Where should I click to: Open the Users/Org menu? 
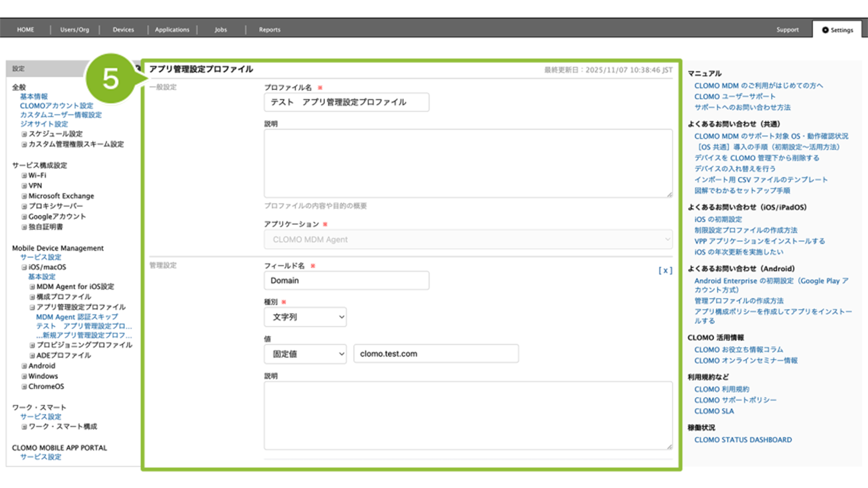(x=75, y=30)
